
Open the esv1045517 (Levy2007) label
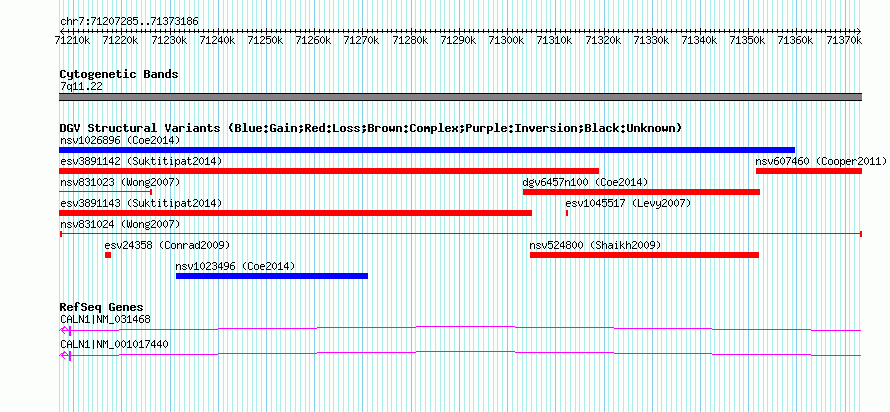pos(628,203)
